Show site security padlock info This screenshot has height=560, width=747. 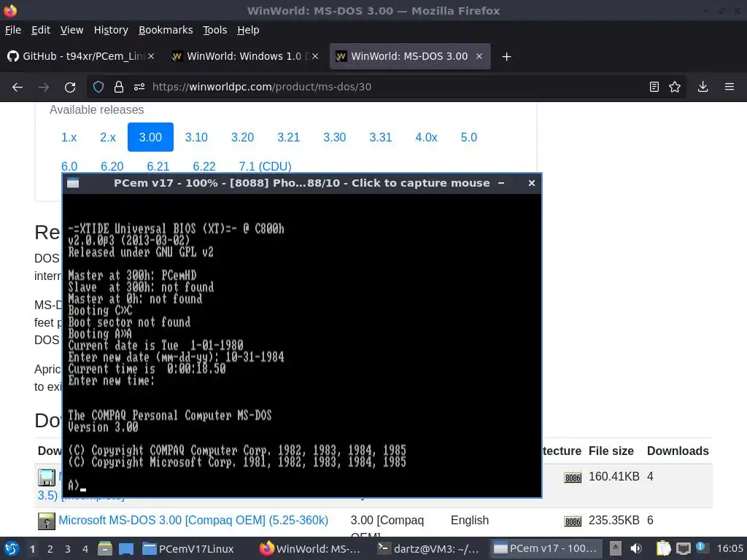(x=119, y=87)
